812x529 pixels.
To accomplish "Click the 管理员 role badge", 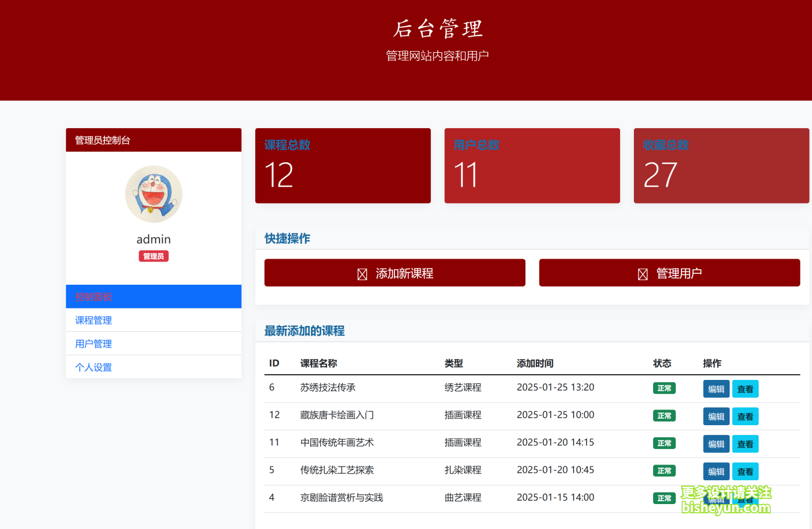I will pyautogui.click(x=153, y=256).
